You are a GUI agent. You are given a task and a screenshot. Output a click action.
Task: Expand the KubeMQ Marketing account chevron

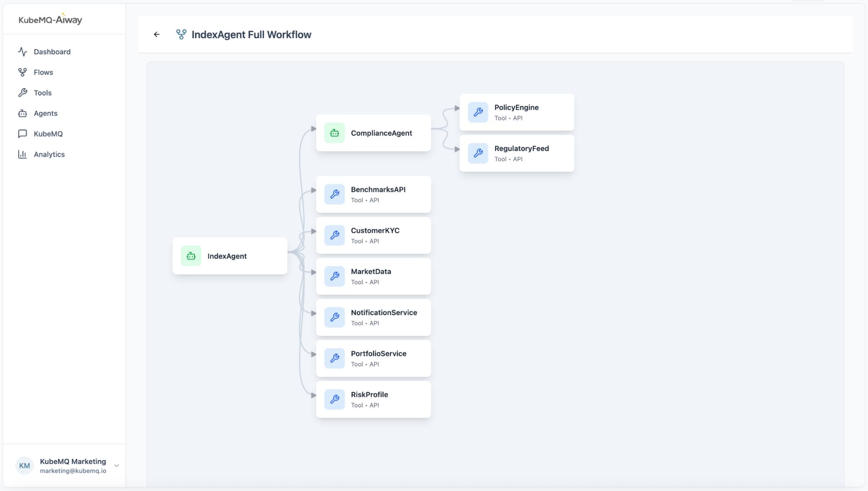click(116, 466)
